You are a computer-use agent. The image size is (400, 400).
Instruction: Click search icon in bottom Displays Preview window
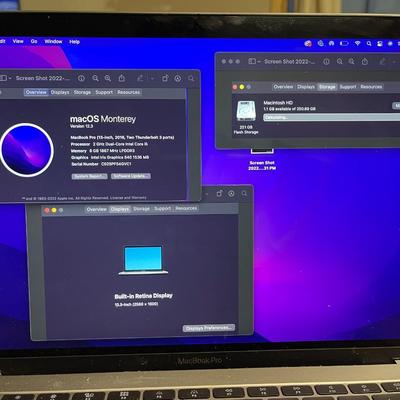[244, 194]
